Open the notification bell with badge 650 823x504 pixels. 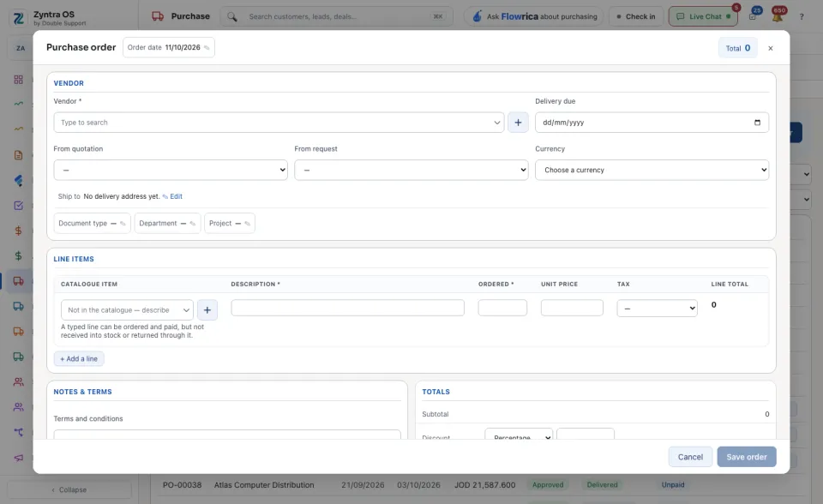(x=778, y=15)
